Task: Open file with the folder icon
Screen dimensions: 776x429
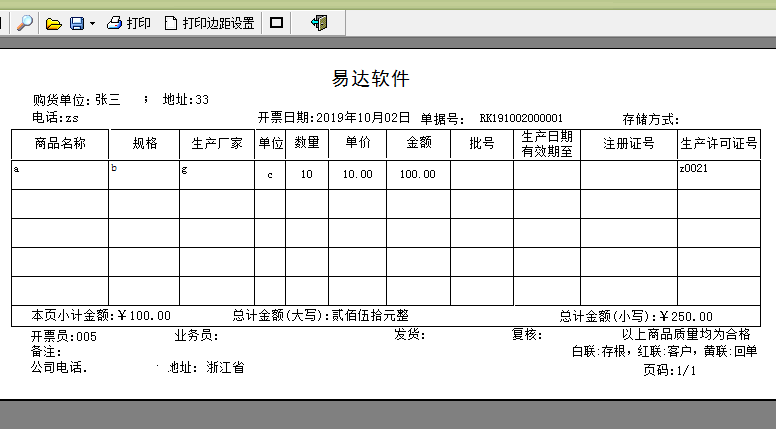Action: (x=53, y=23)
